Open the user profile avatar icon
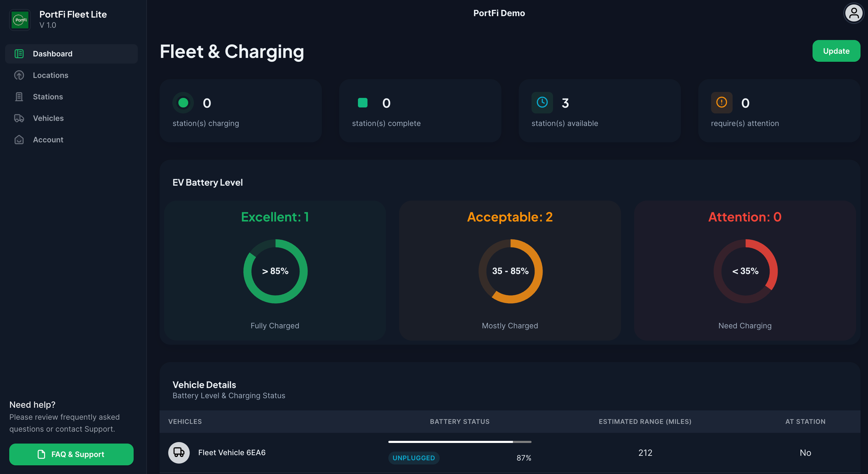Viewport: 868px width, 474px height. [x=853, y=13]
